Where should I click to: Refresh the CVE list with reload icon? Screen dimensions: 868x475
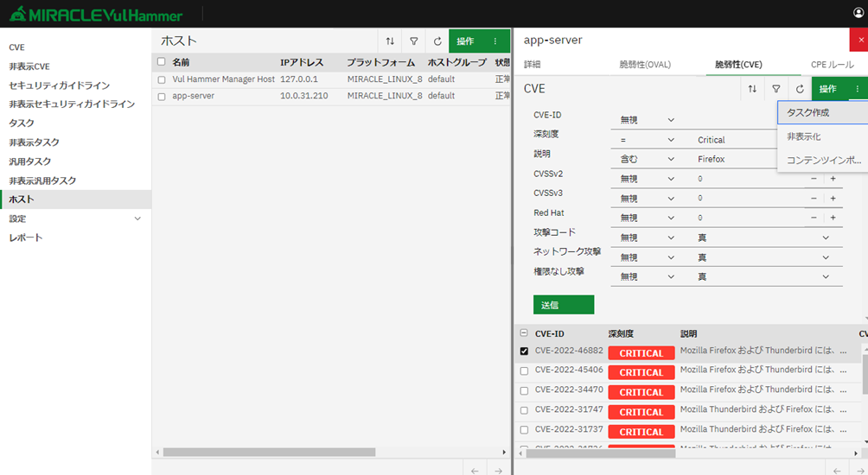coord(800,89)
